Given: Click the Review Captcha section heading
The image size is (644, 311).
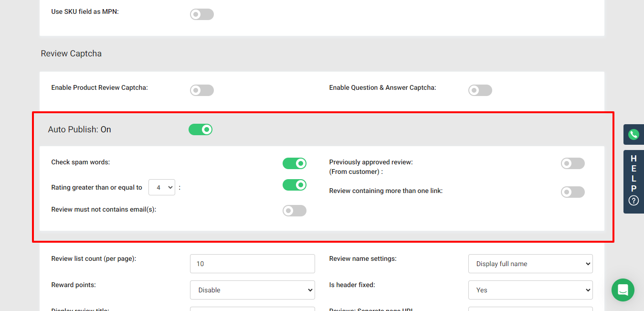Looking at the screenshot, I should [x=71, y=54].
